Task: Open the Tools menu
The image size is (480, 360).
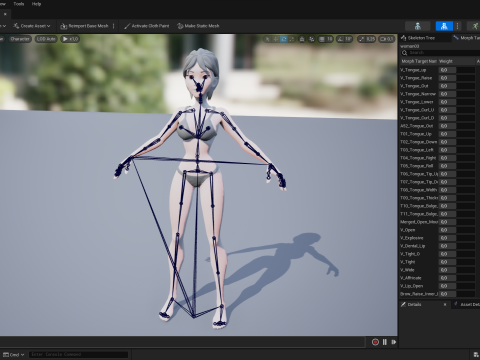Action: (19, 4)
